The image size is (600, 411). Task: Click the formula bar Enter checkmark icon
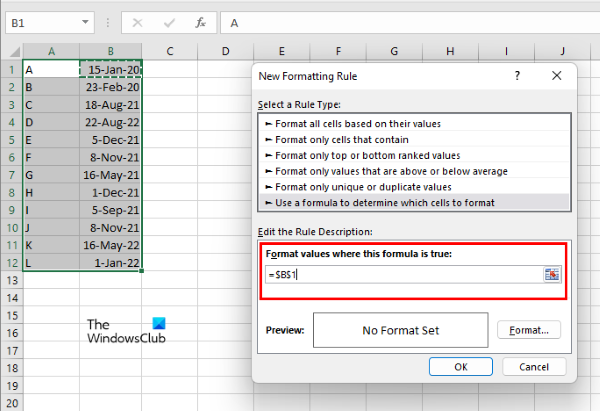169,21
